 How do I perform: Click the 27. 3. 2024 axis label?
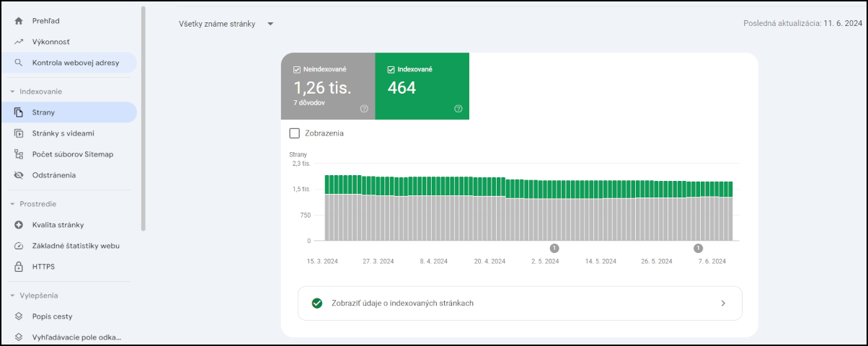(x=378, y=262)
